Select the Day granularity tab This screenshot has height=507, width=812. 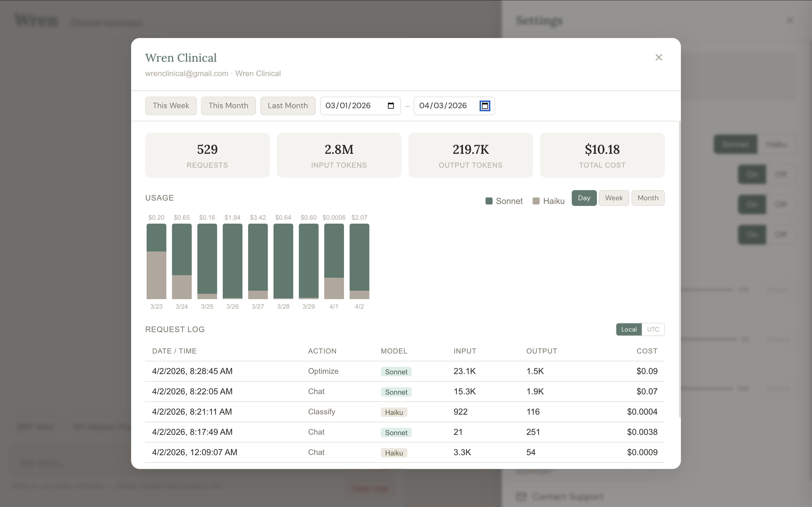point(584,198)
